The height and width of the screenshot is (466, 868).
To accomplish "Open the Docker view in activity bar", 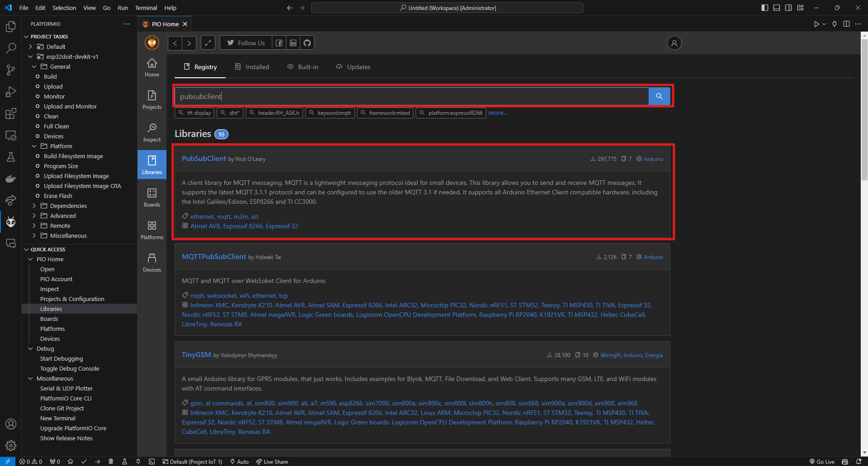I will pos(11,179).
